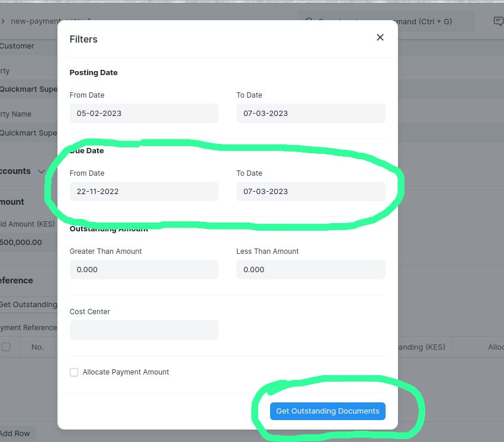Click the No. column header in the table

[x=38, y=347]
